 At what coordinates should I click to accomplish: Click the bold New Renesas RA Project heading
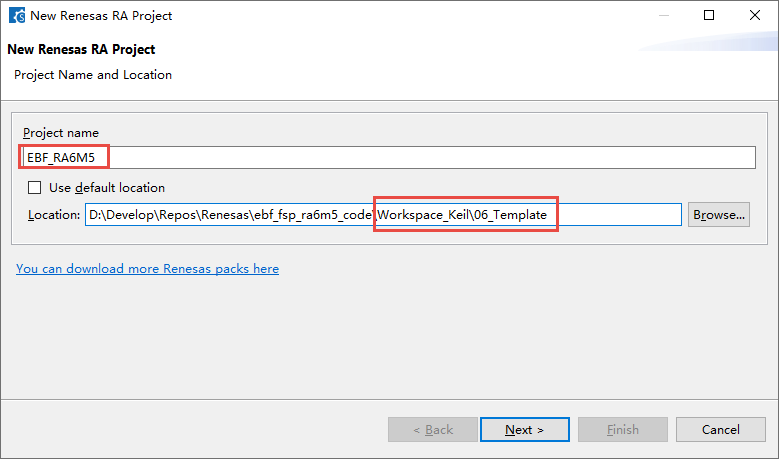pos(81,50)
